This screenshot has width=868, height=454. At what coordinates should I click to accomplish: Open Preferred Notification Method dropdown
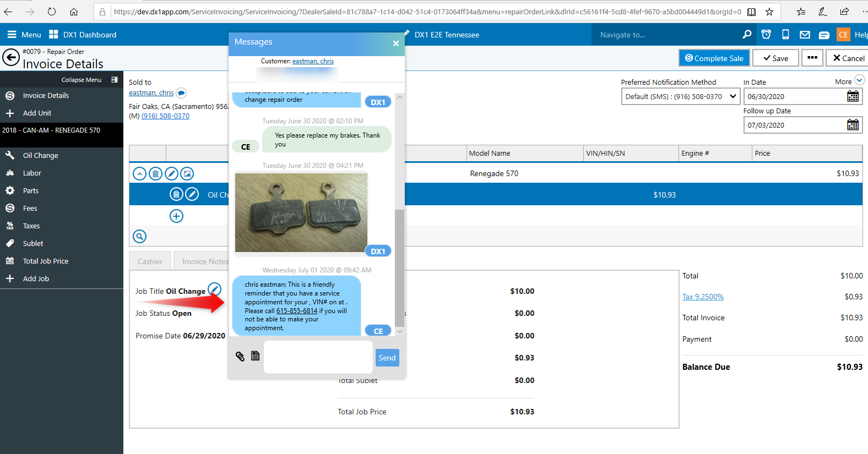[x=681, y=96]
